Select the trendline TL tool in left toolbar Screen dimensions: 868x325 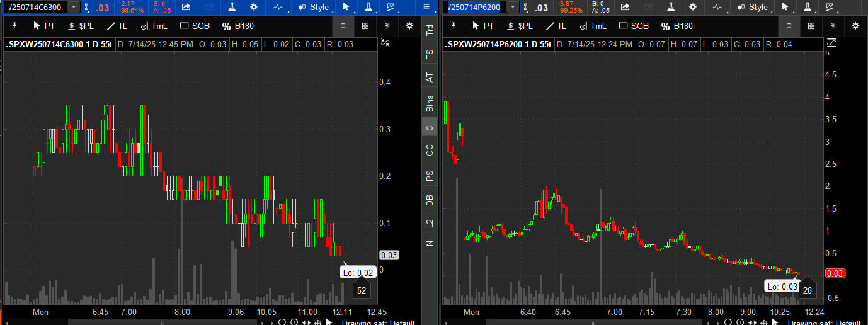point(116,26)
